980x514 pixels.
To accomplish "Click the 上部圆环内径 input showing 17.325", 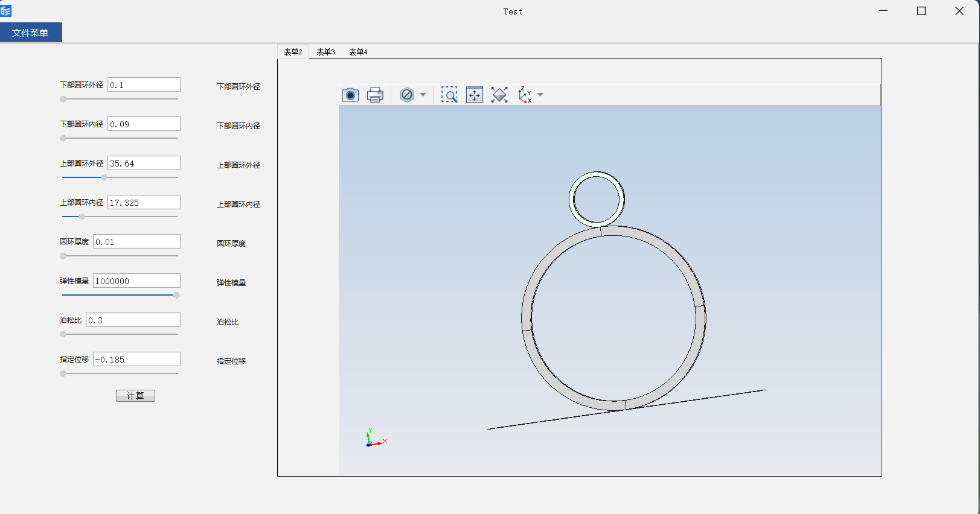I will pos(144,202).
